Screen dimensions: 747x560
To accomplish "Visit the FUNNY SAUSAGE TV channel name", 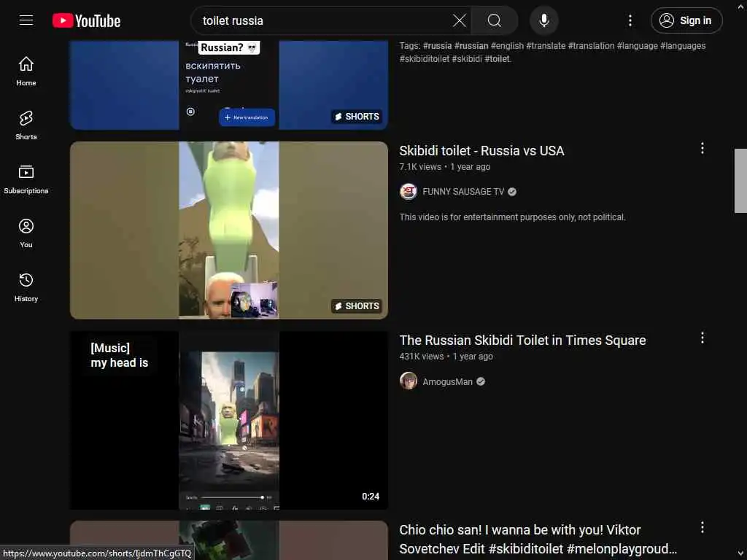I will coord(463,192).
